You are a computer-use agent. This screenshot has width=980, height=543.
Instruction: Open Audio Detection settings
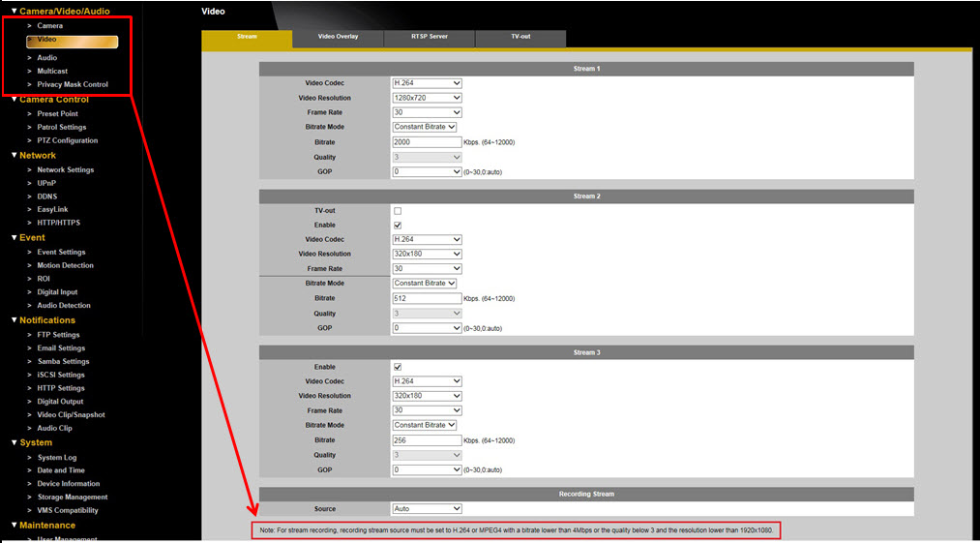point(64,305)
